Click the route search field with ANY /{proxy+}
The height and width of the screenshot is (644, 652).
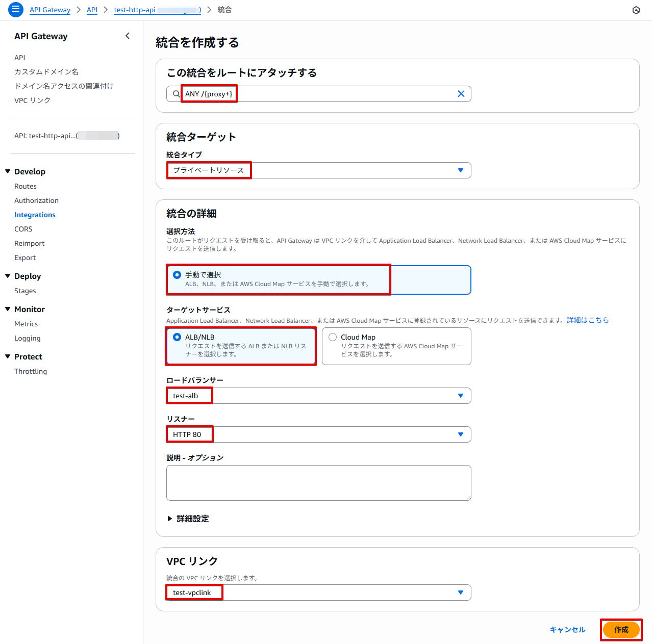(319, 94)
